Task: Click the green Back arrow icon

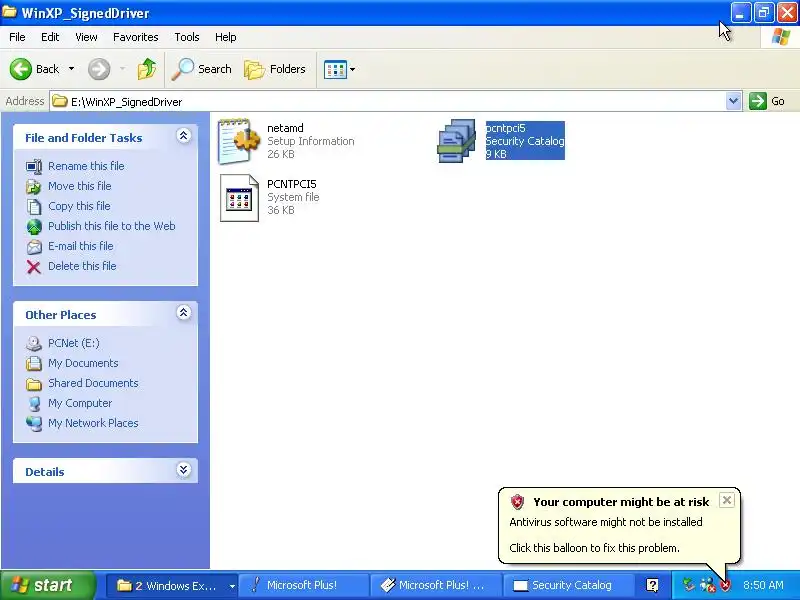Action: tap(21, 69)
